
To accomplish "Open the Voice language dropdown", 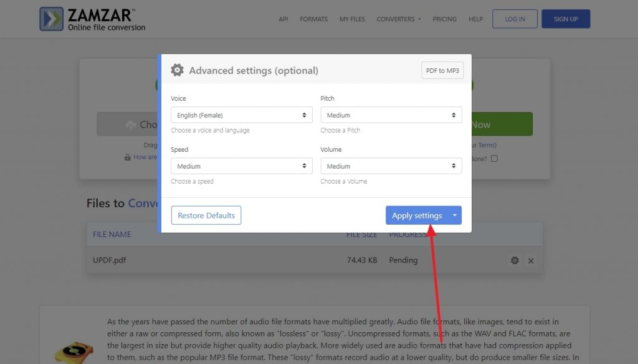I will [241, 114].
